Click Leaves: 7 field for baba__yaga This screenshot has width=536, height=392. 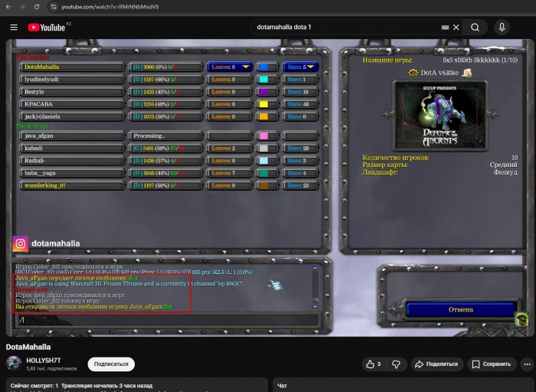[x=230, y=173]
